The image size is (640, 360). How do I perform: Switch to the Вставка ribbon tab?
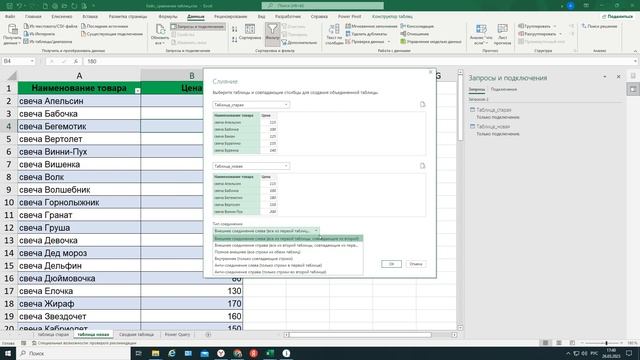(x=90, y=16)
